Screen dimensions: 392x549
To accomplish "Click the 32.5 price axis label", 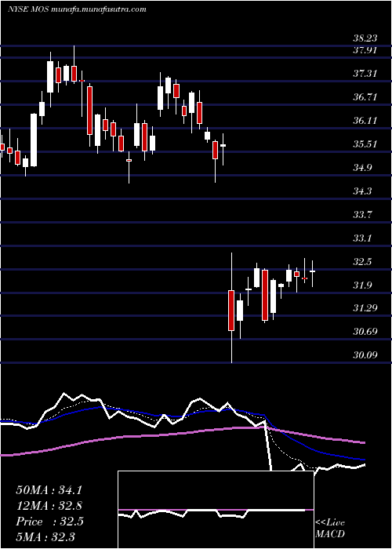I will (363, 261).
